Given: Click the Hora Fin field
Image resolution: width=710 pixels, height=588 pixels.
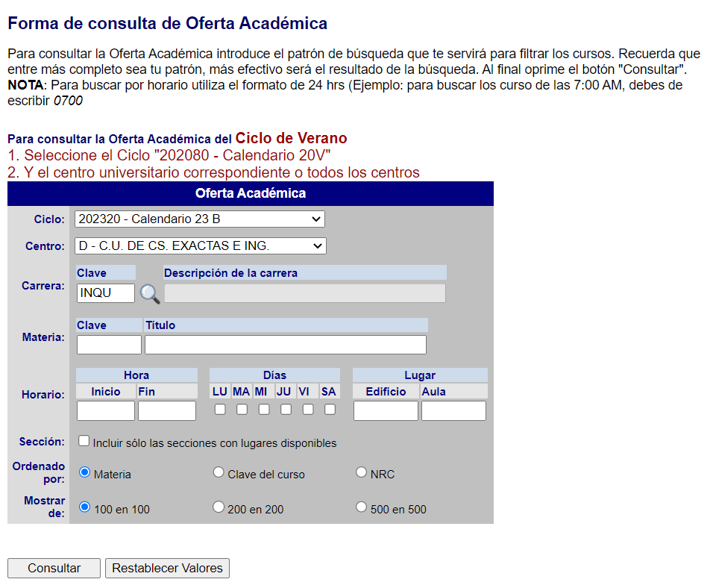Looking at the screenshot, I should [x=167, y=411].
